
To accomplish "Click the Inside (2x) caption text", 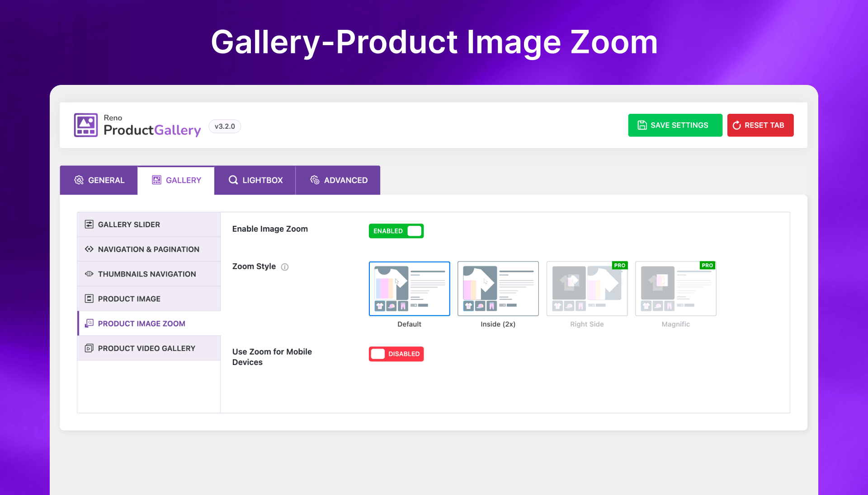I will point(498,324).
